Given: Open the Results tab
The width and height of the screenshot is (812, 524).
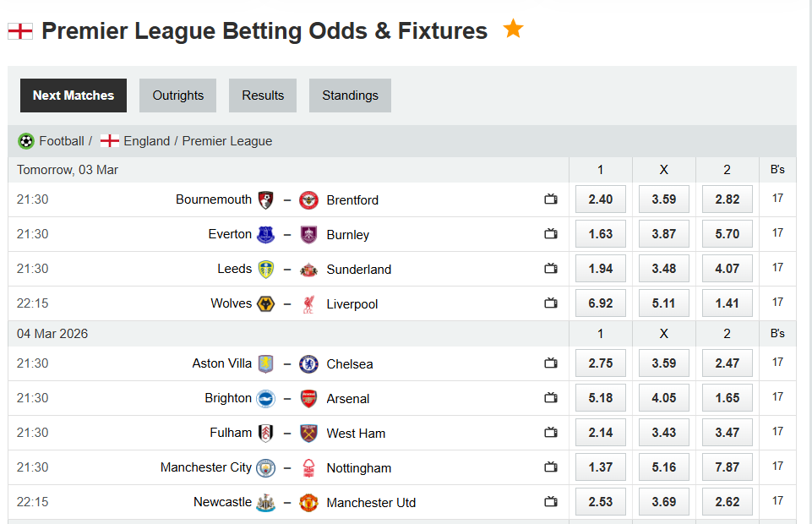Looking at the screenshot, I should coord(262,95).
